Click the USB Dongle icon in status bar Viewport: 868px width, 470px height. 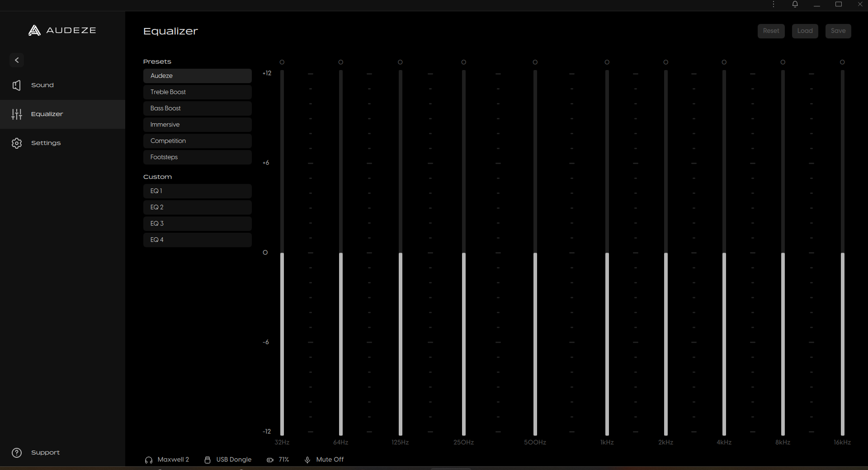208,460
